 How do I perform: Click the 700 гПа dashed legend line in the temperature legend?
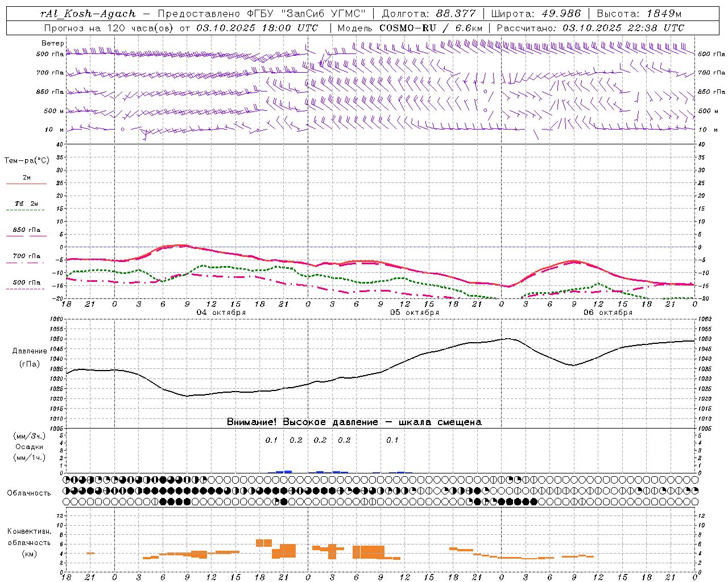[25, 263]
